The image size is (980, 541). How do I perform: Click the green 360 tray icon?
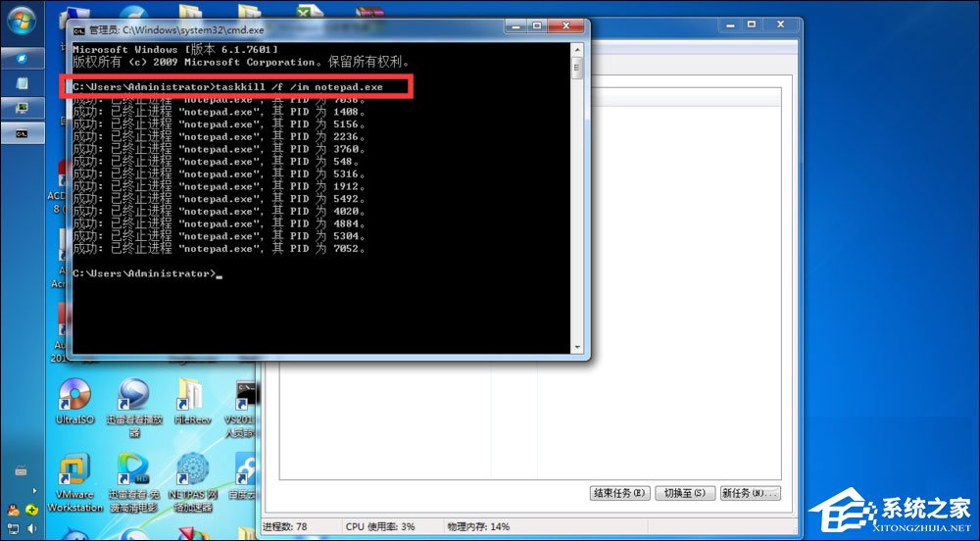[x=31, y=510]
